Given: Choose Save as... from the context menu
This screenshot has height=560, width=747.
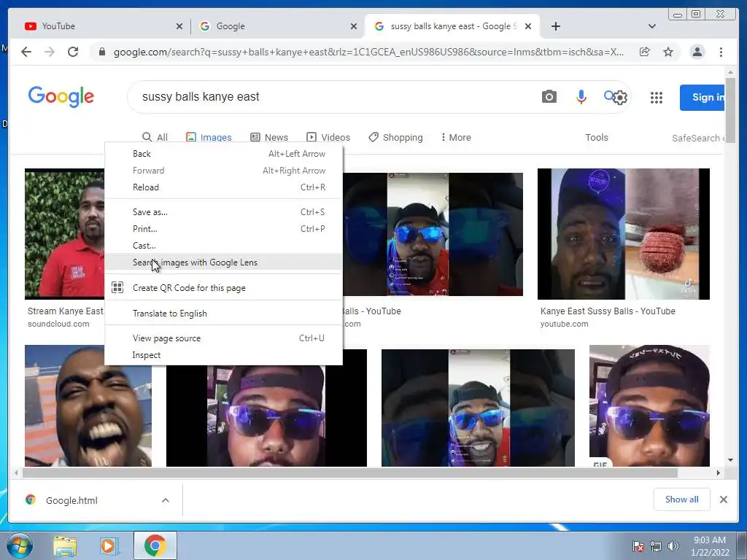Looking at the screenshot, I should tap(223, 212).
